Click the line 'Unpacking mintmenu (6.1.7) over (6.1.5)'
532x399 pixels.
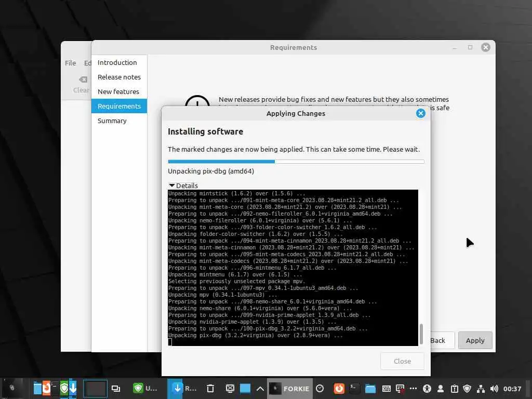(235, 274)
